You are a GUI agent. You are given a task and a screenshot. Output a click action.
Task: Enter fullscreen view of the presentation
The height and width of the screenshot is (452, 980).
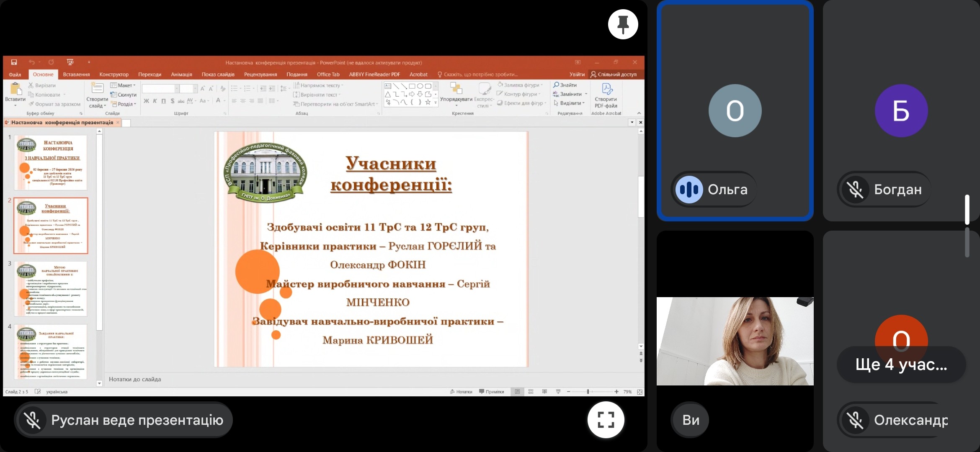point(606,420)
